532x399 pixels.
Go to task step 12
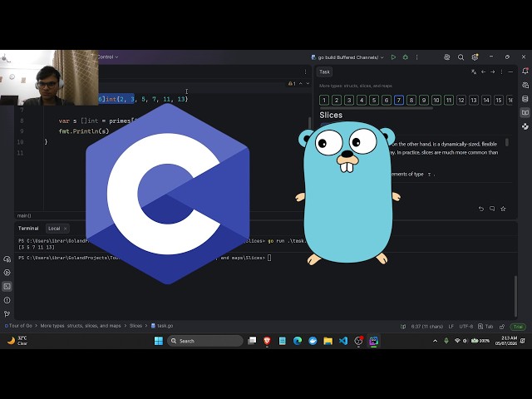pos(461,100)
